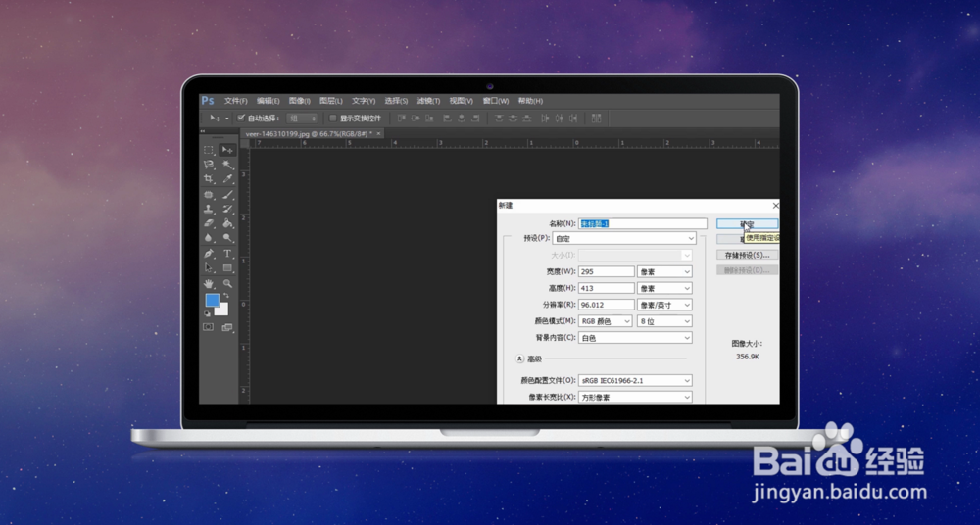
Task: Click the 名称(N) name input field
Action: (x=643, y=223)
